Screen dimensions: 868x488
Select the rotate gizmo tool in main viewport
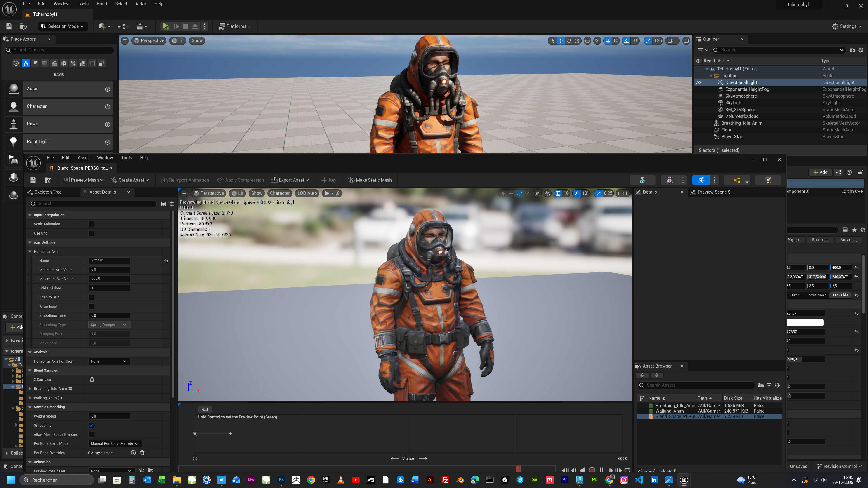click(x=569, y=41)
